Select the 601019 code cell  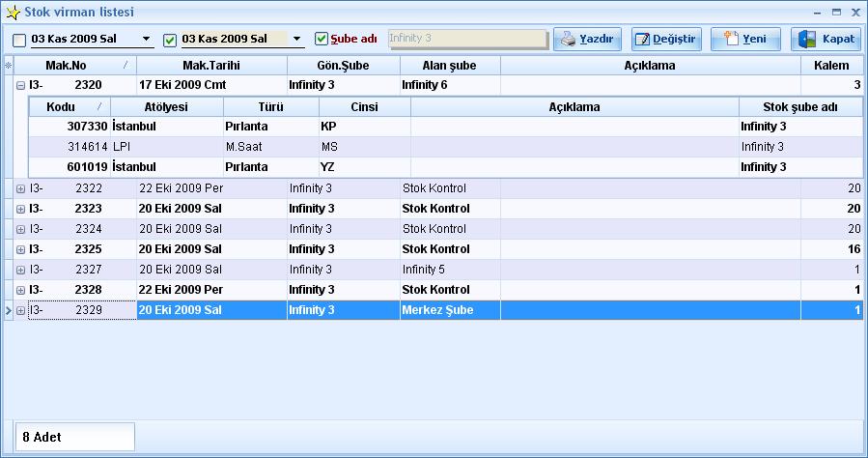click(x=70, y=167)
